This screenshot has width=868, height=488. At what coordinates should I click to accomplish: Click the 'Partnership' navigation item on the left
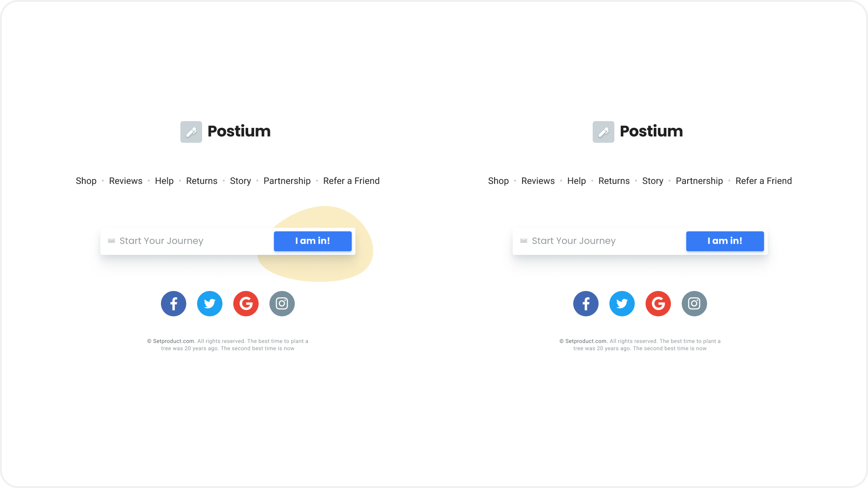pyautogui.click(x=287, y=181)
